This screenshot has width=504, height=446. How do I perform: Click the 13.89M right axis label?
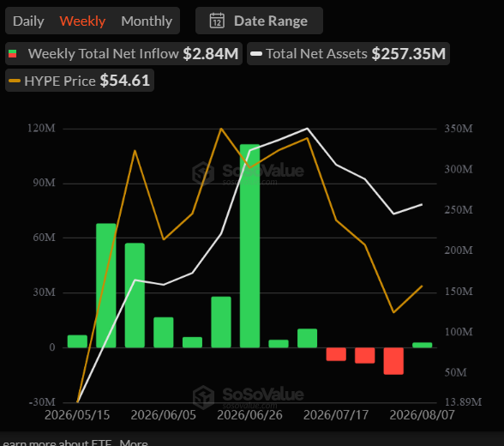pyautogui.click(x=463, y=402)
